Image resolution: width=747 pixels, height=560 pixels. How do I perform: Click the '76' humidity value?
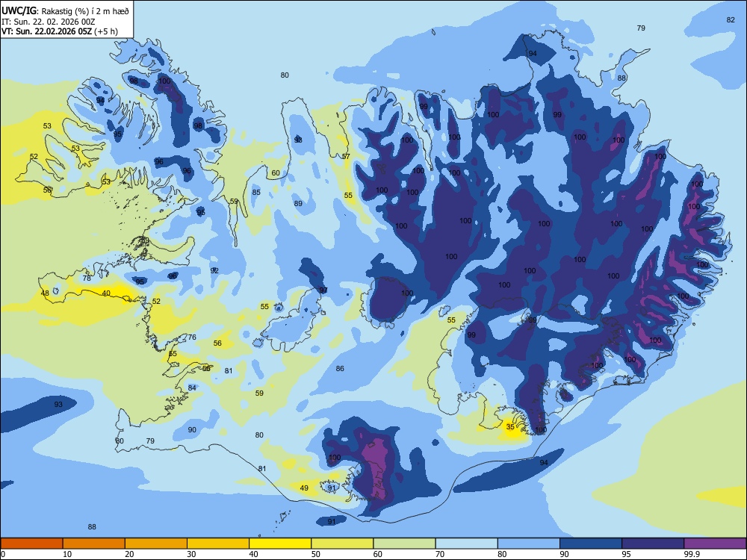[192, 337]
